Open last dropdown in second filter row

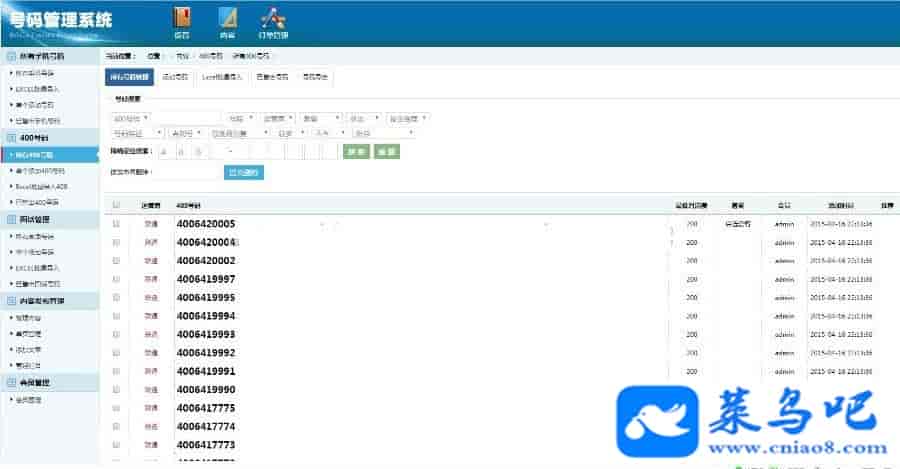click(x=383, y=133)
